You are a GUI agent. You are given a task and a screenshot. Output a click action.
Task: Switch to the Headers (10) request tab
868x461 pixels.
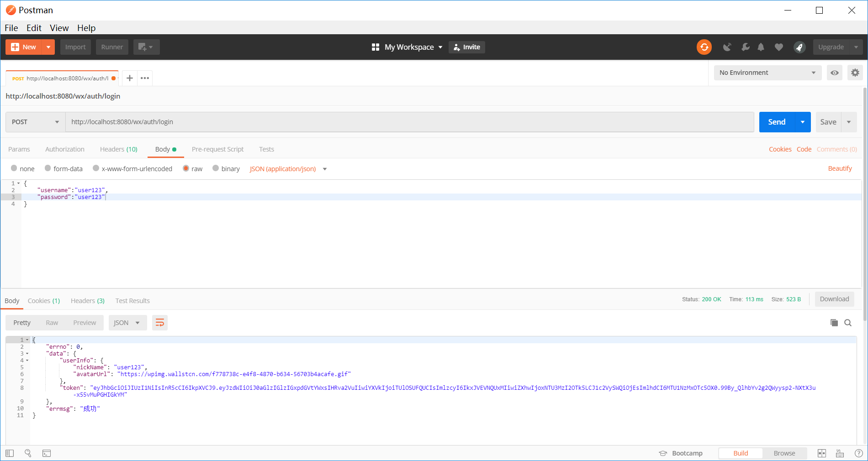tap(118, 149)
